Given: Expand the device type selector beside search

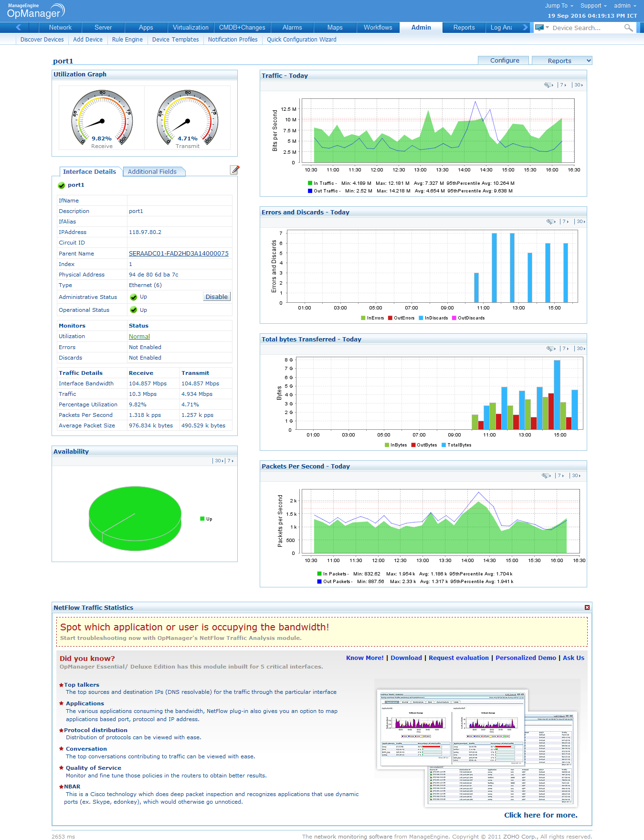Looking at the screenshot, I should (x=542, y=28).
